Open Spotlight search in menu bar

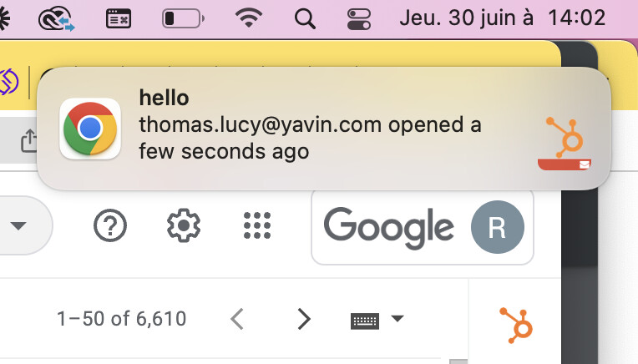(x=305, y=18)
